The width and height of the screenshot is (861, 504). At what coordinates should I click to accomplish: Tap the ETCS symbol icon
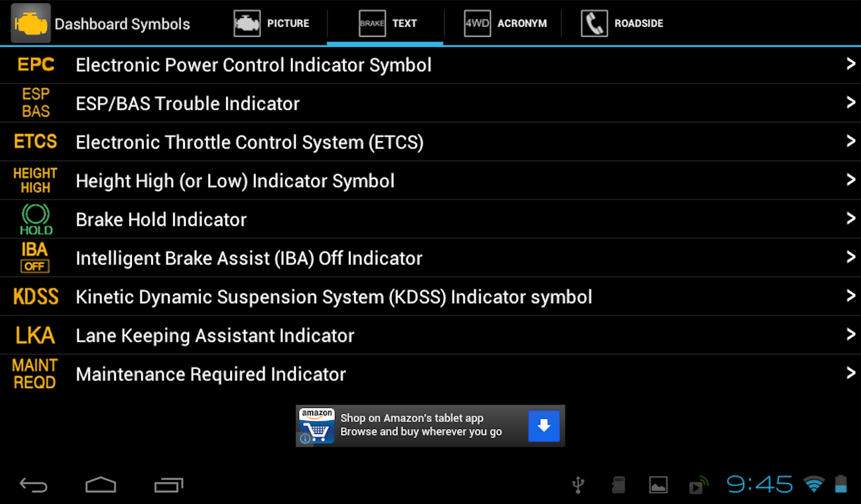pos(35,141)
